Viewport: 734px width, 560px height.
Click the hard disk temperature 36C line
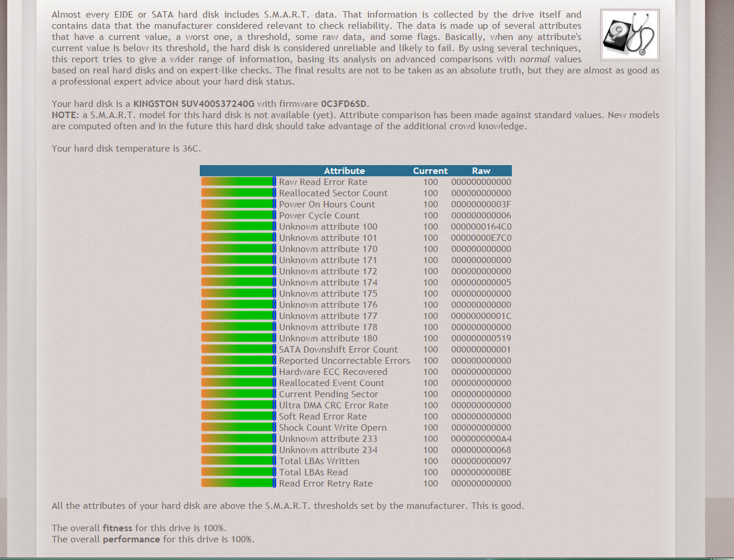pos(126,149)
